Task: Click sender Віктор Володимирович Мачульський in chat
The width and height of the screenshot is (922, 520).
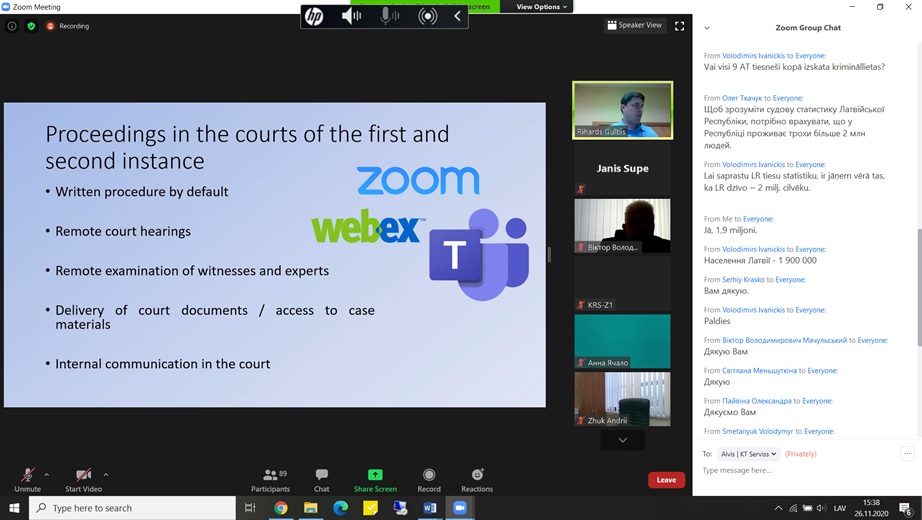Action: coord(784,340)
